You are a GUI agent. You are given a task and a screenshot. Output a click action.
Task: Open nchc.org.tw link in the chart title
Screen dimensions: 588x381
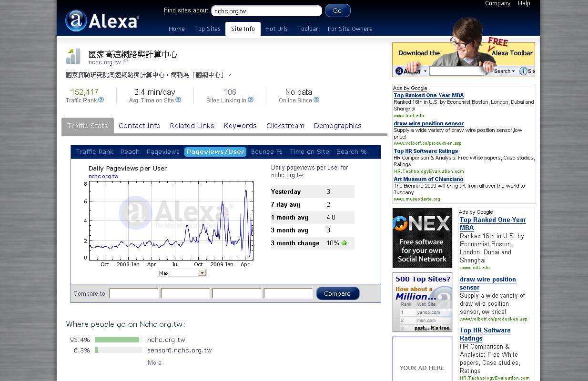tap(103, 176)
